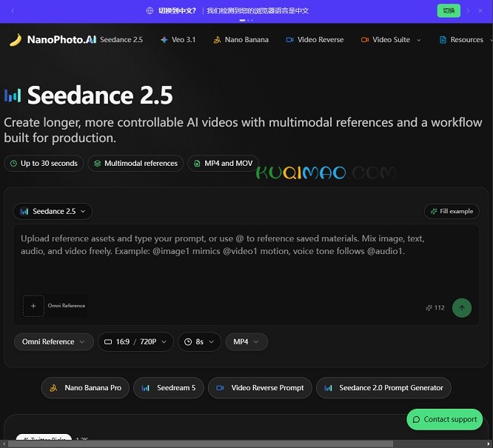Click the Nano Banana nav icon
The height and width of the screenshot is (448, 493).
coord(217,40)
